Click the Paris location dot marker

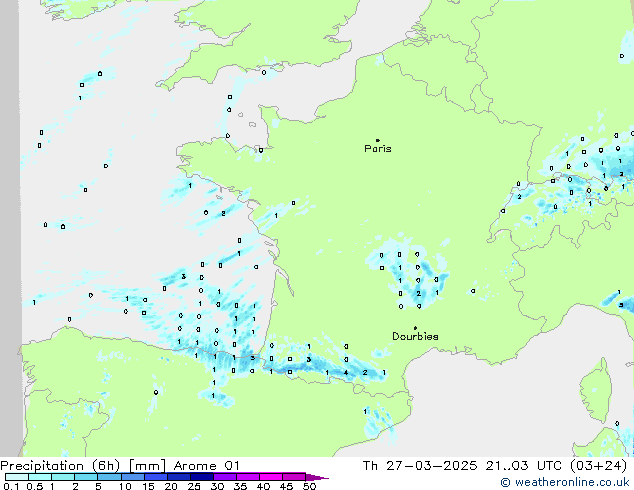tap(378, 140)
